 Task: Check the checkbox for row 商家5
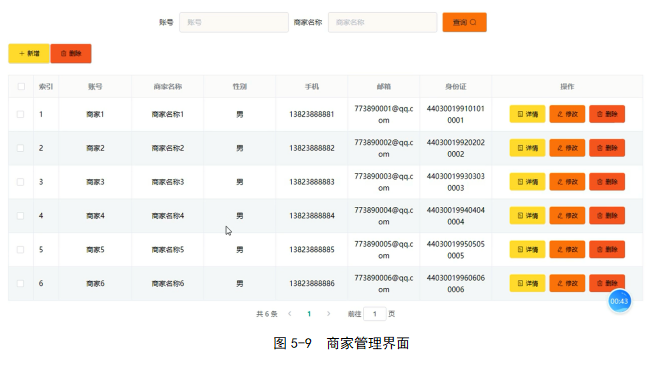tap(20, 249)
